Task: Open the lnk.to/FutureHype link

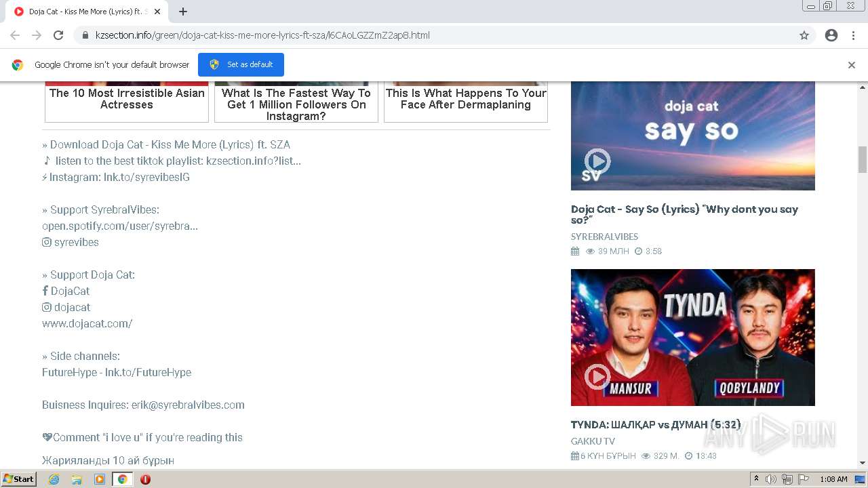Action: [148, 372]
